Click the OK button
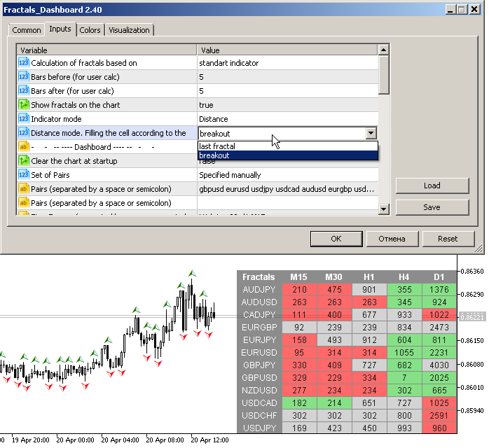489x448 pixels. 336,239
